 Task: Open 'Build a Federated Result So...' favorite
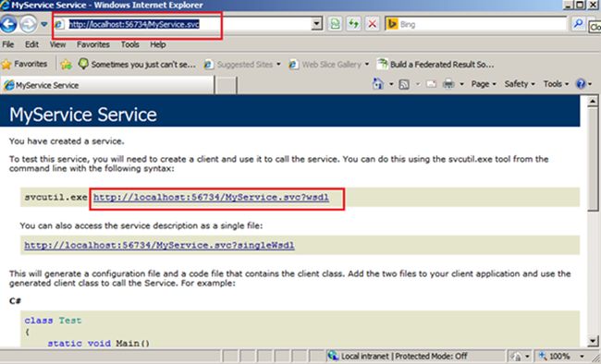tap(435, 65)
